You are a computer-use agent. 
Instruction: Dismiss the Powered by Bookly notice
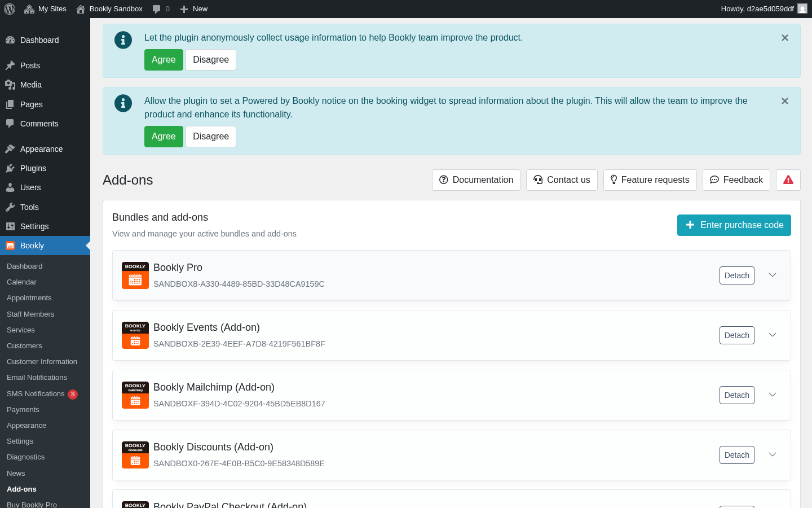point(785,101)
